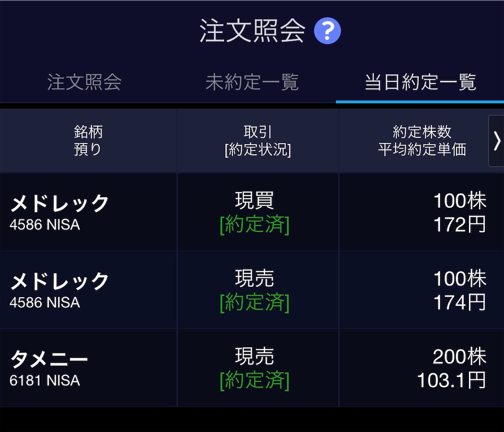Open the 当日約定一覧 tab

pyautogui.click(x=420, y=82)
